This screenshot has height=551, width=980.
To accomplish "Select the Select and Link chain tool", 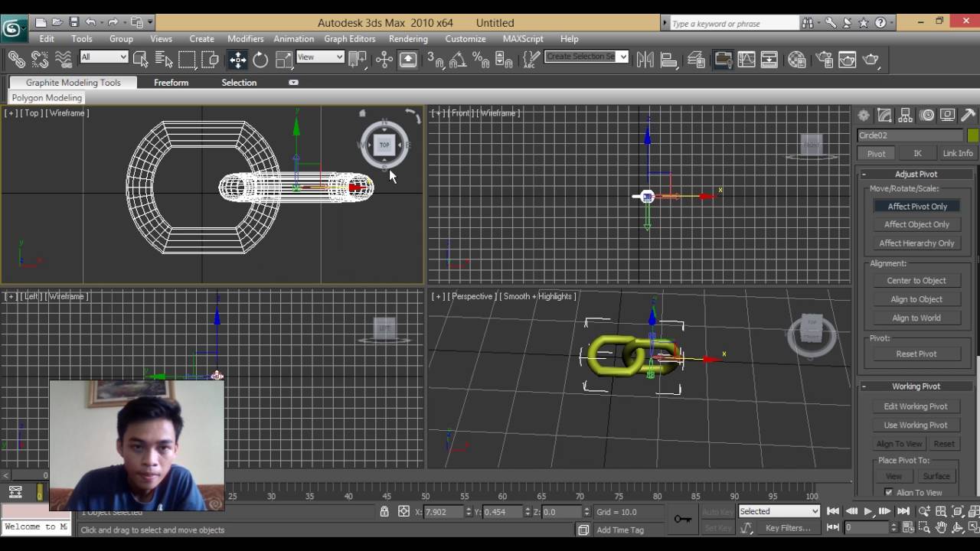I will pos(16,59).
